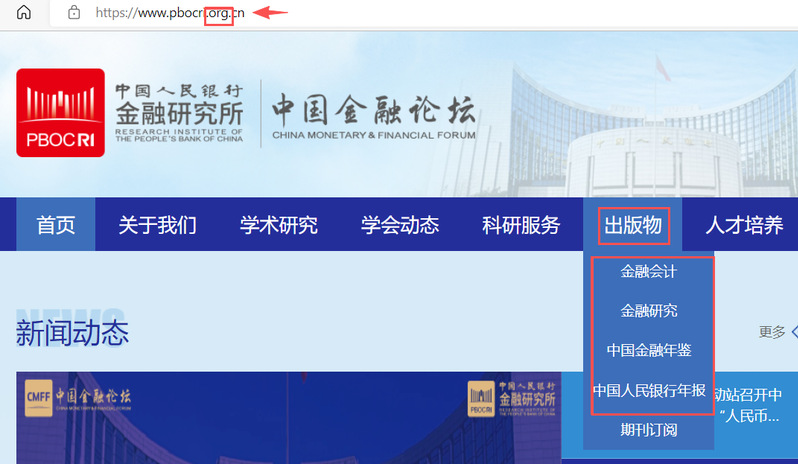Open 学会动态 in the navigation bar
Viewport: 798px width, 464px height.
(x=400, y=225)
